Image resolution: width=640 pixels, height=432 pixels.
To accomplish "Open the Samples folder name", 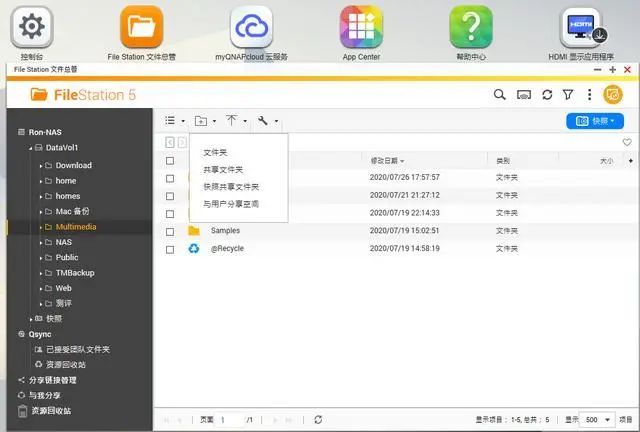I will [x=225, y=231].
